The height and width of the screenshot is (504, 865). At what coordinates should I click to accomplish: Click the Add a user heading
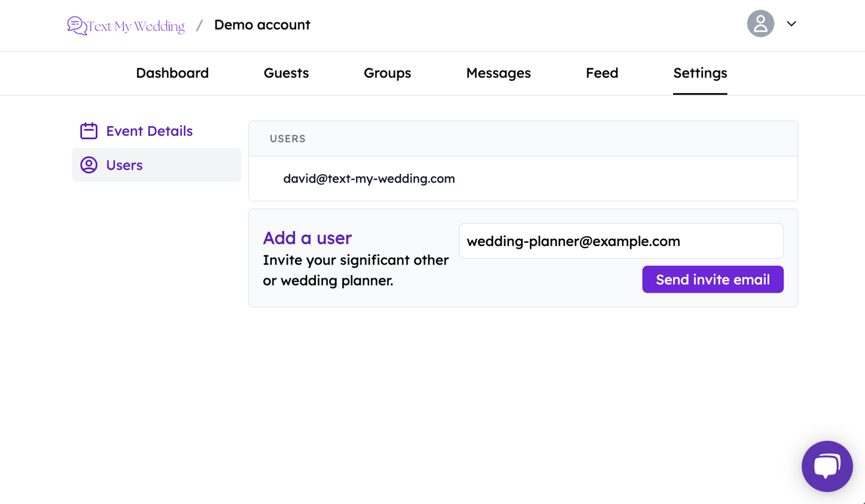click(307, 238)
